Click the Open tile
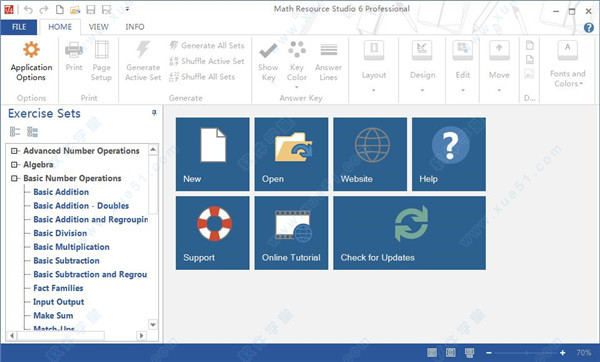 [291, 154]
